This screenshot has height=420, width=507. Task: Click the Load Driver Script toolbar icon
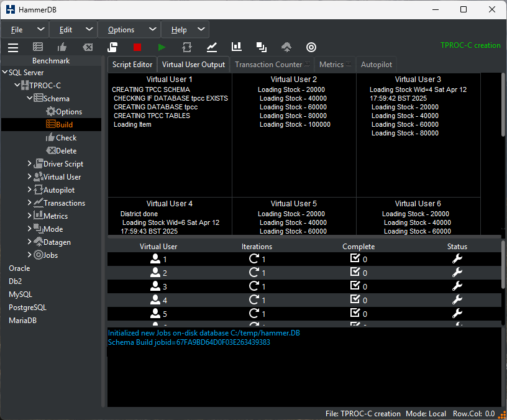click(x=112, y=47)
